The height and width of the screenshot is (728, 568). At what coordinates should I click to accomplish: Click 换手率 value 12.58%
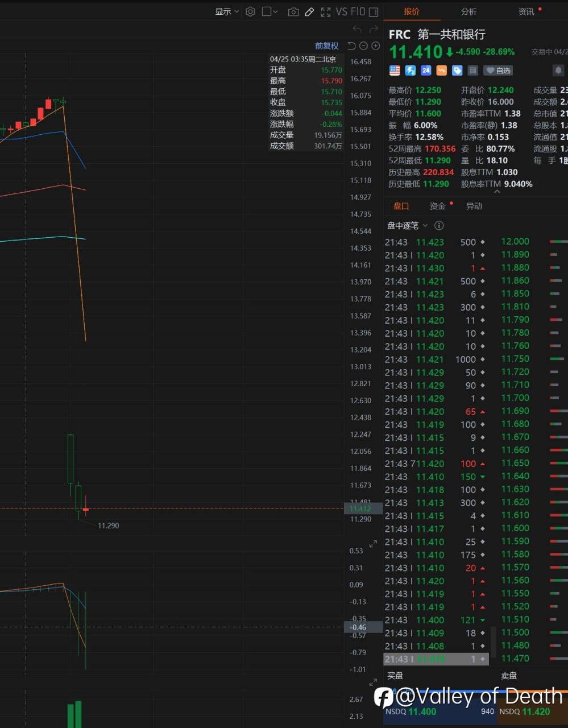(429, 137)
